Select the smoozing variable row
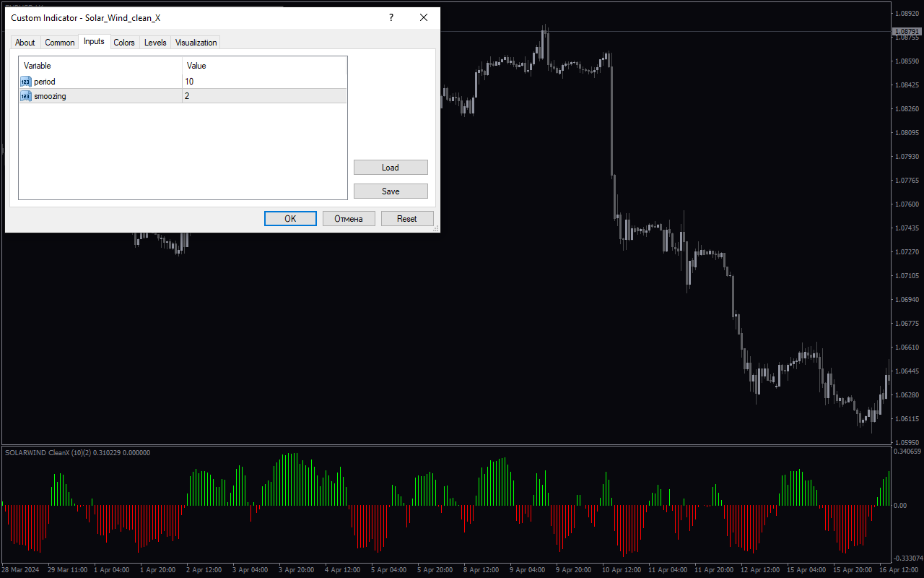Viewport: 924px width, 578px height. click(x=183, y=96)
